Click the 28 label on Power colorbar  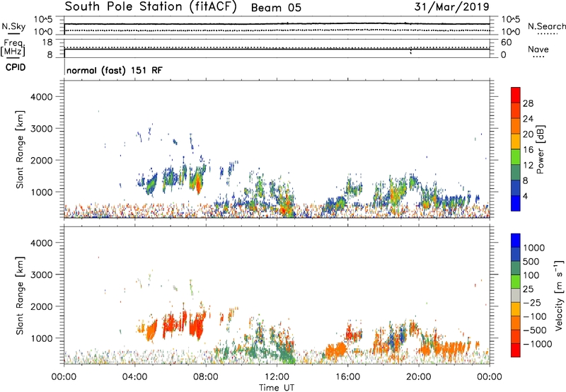point(528,103)
